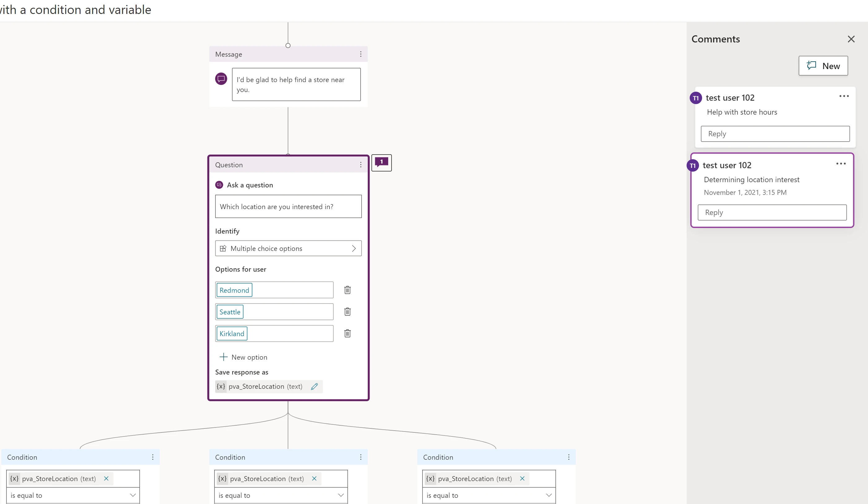
Task: Click the New comment button
Action: (824, 65)
